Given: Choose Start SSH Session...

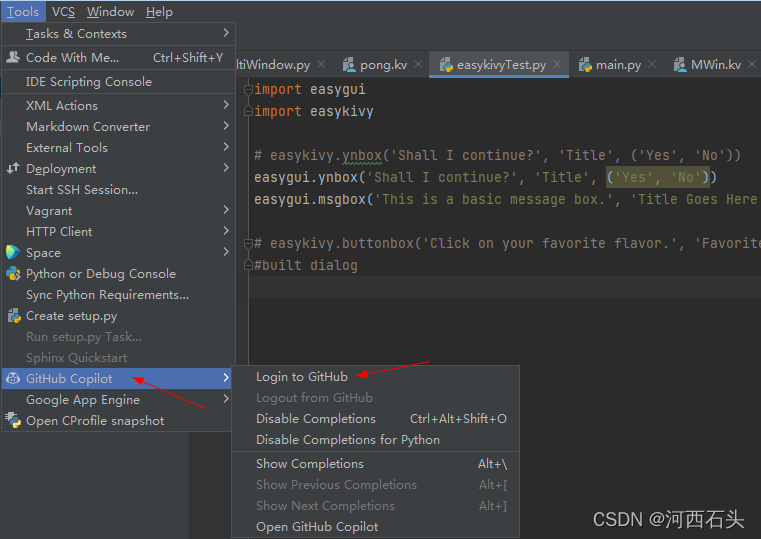Looking at the screenshot, I should (x=118, y=190).
